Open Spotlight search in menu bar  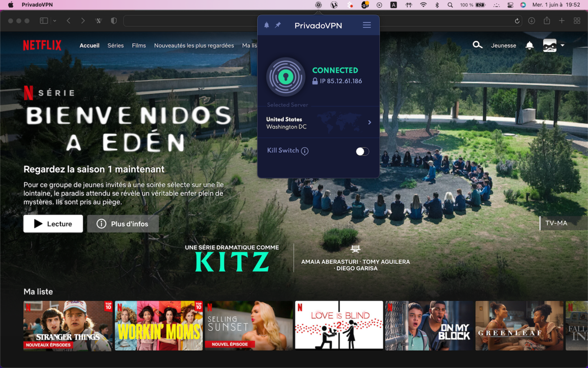click(x=450, y=5)
